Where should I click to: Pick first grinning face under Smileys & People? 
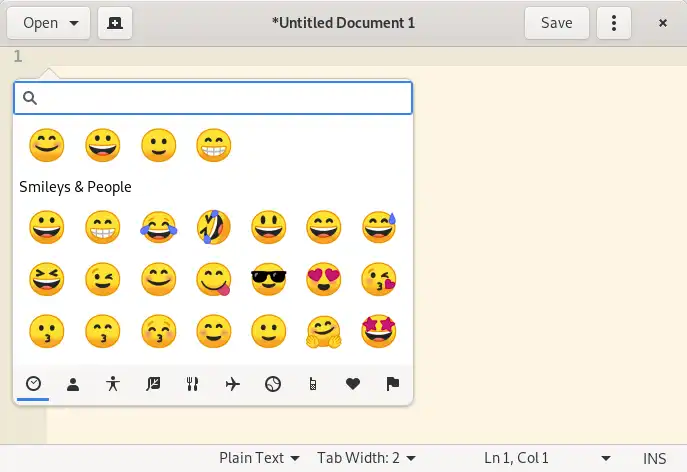[47, 227]
